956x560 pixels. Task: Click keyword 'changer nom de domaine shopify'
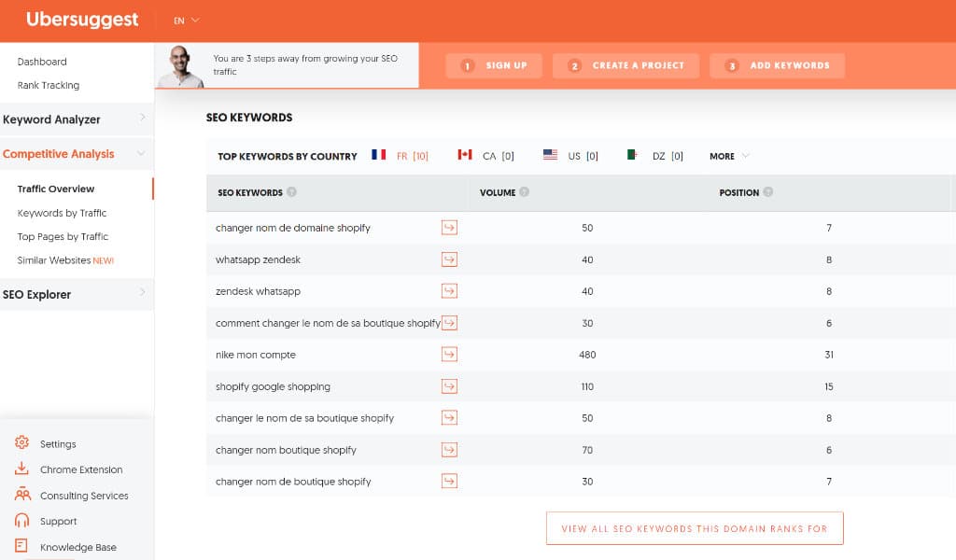pyautogui.click(x=292, y=228)
